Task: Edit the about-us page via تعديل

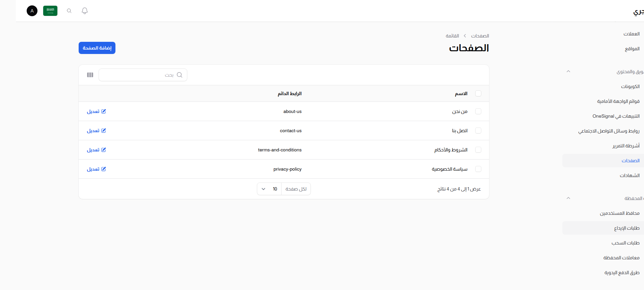Action: click(96, 111)
